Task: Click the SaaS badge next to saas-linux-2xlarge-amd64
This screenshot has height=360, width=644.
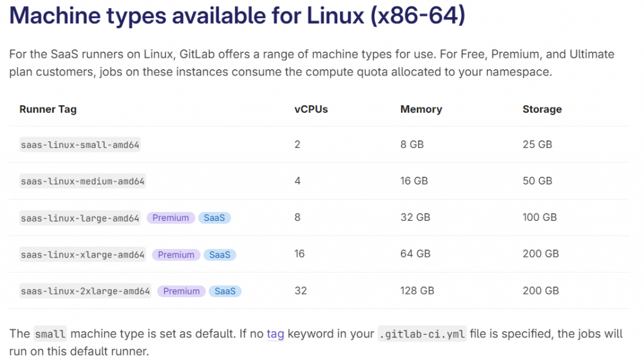Action: [x=225, y=291]
